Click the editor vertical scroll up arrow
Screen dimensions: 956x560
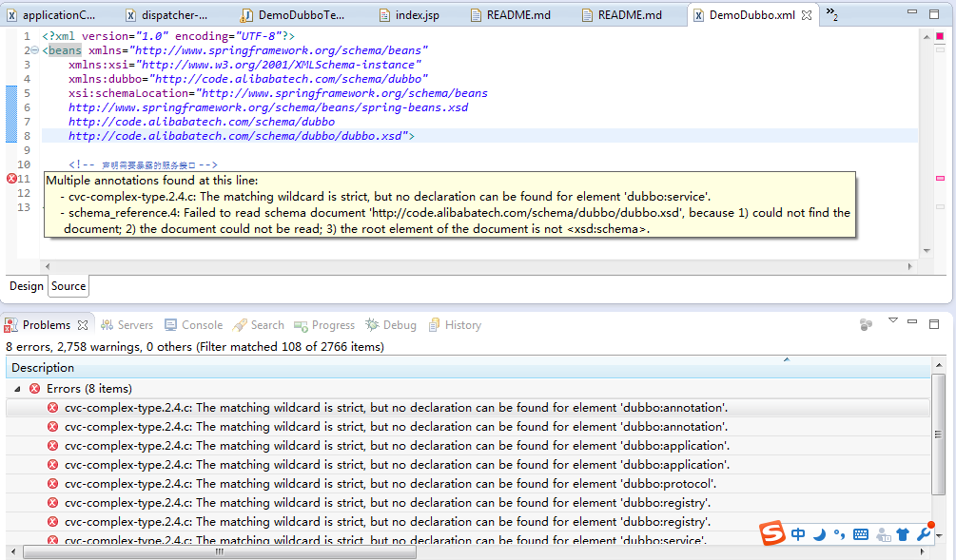(x=927, y=36)
